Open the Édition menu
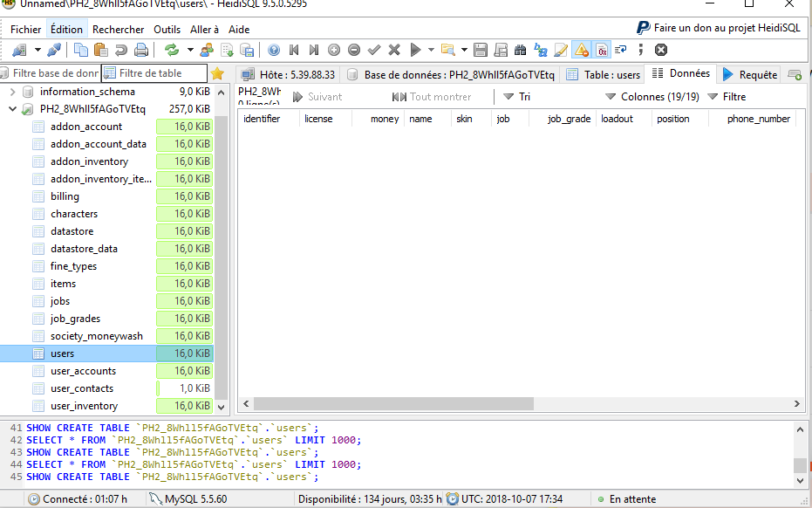Image resolution: width=812 pixels, height=508 pixels. pyautogui.click(x=67, y=30)
